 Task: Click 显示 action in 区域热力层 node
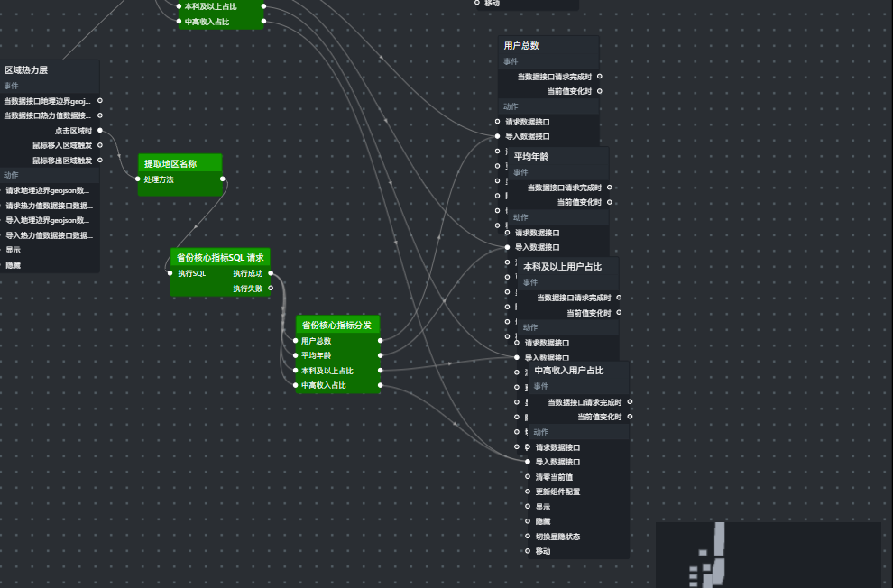[14, 250]
